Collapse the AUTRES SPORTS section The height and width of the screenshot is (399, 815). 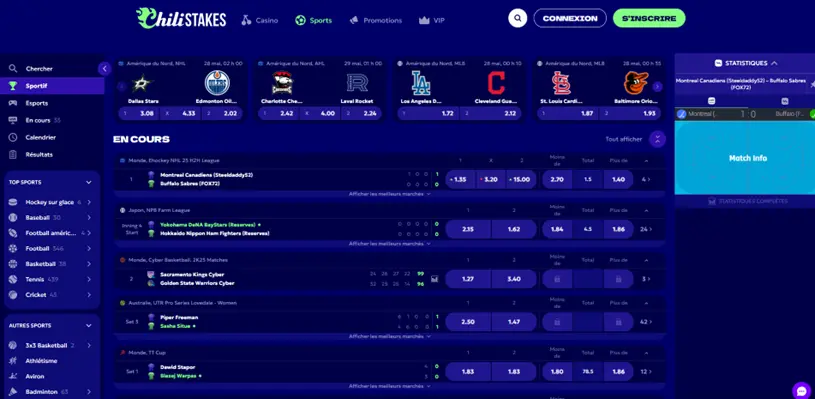[x=88, y=326]
